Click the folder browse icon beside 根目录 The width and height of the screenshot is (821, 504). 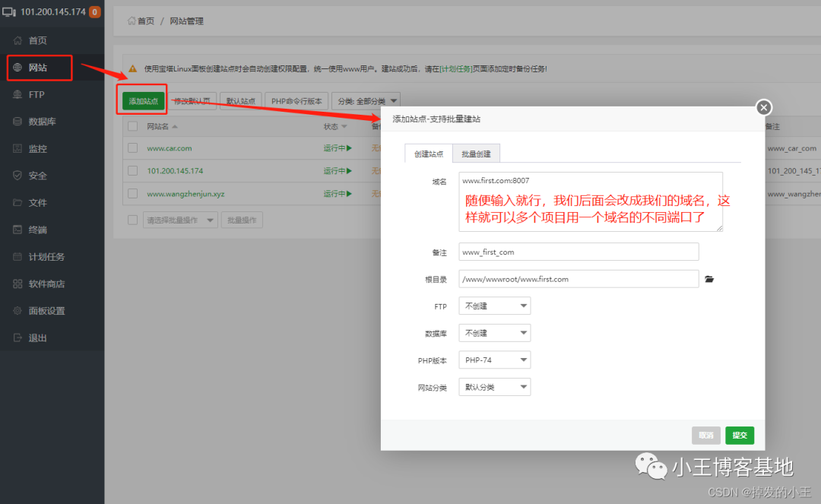(x=709, y=279)
